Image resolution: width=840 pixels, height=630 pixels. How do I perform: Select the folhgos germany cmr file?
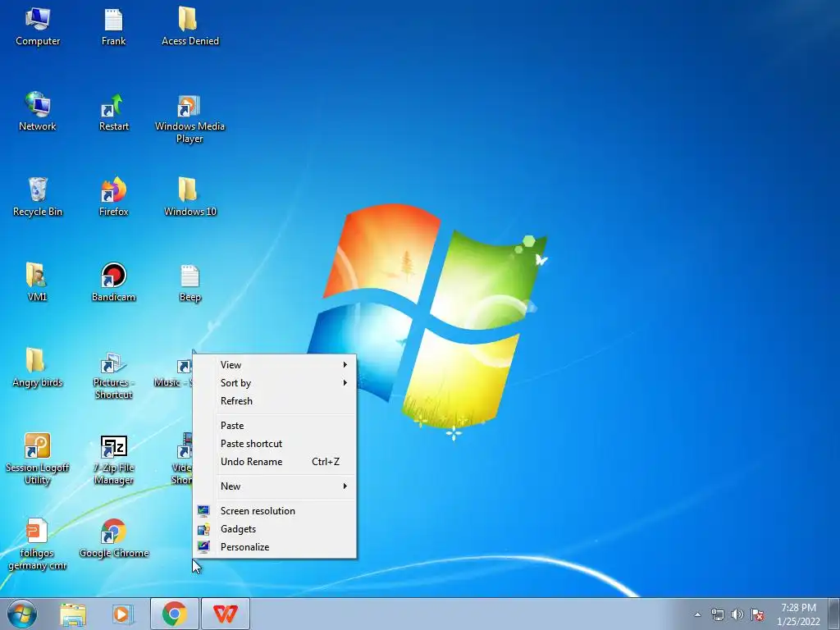tap(37, 545)
